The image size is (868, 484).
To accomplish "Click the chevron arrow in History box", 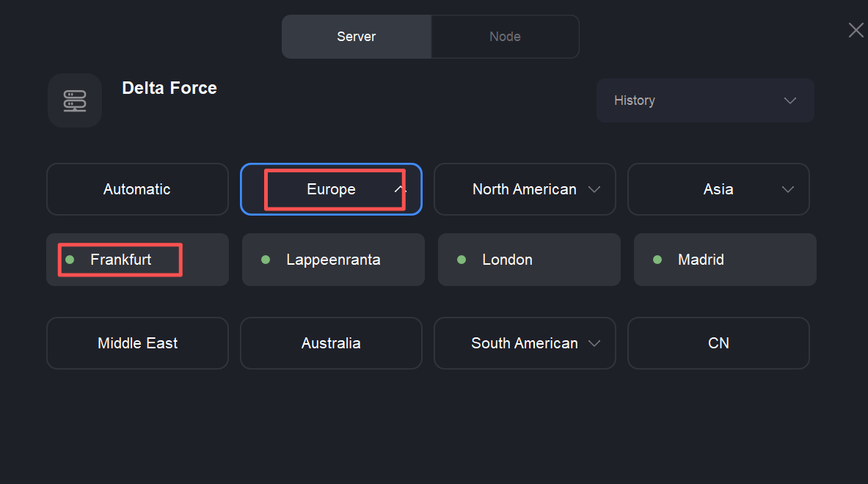I will point(790,100).
